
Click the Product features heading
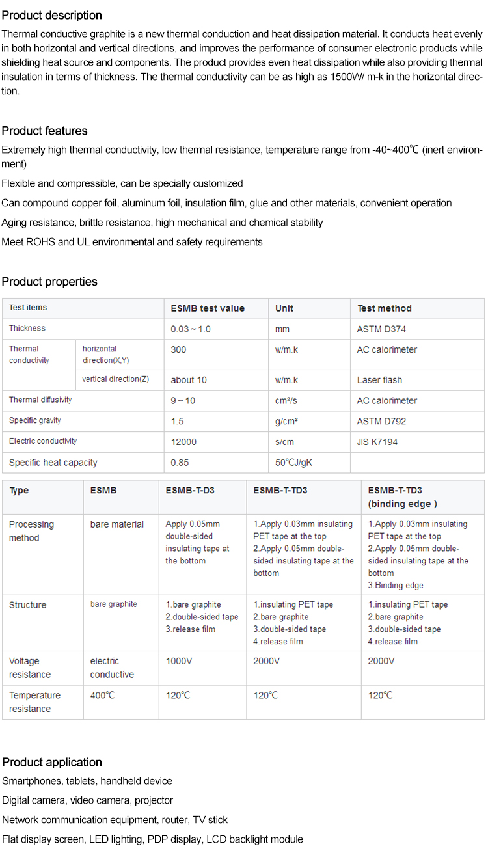(44, 131)
